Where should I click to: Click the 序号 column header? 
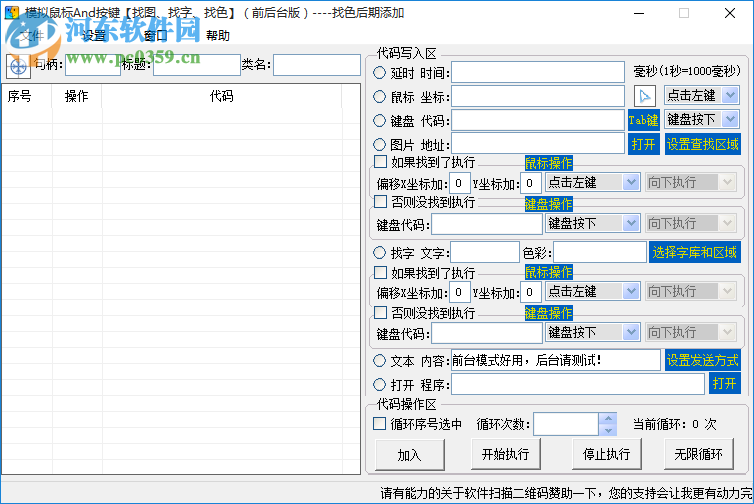26,96
